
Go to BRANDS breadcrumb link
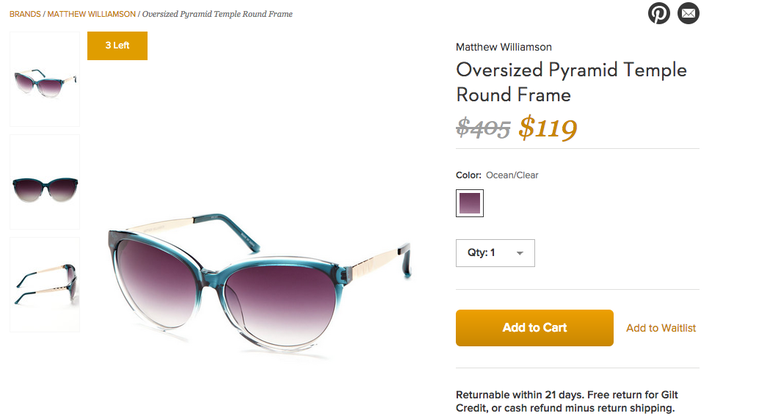click(x=25, y=15)
